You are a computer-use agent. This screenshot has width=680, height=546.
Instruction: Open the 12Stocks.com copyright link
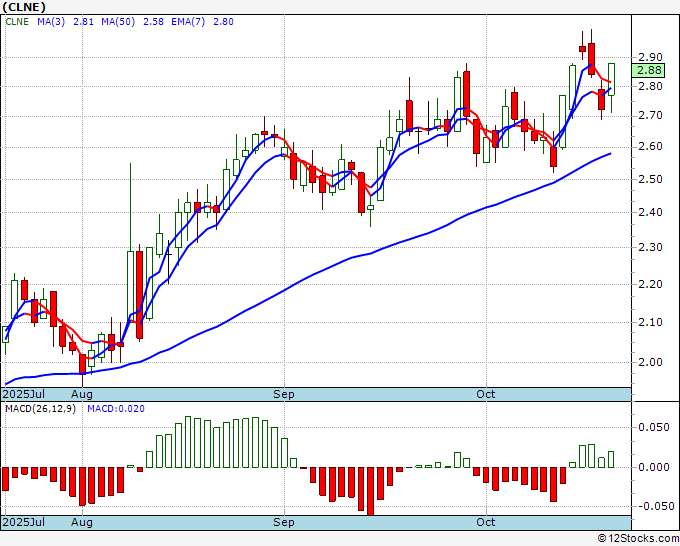click(x=638, y=539)
